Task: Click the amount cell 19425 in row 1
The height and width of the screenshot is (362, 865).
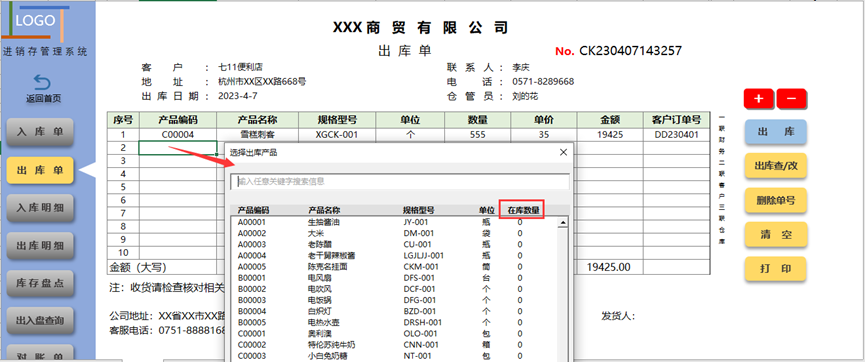Action: click(610, 134)
